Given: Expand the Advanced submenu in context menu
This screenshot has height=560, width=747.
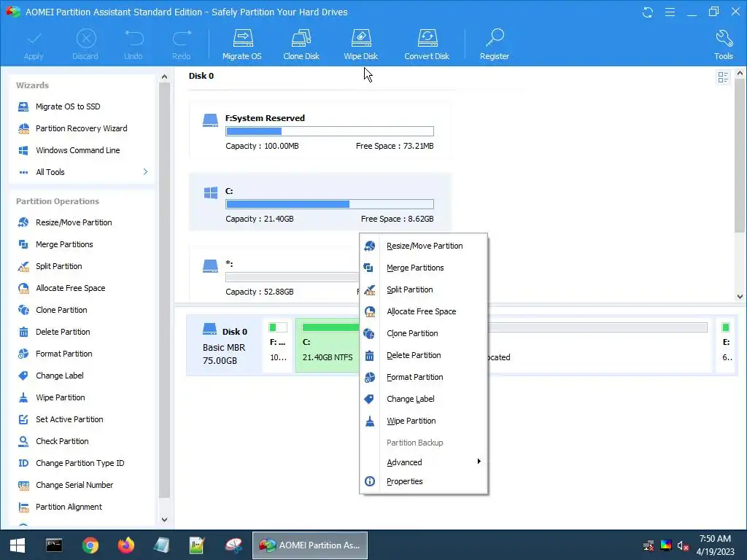Looking at the screenshot, I should click(423, 462).
